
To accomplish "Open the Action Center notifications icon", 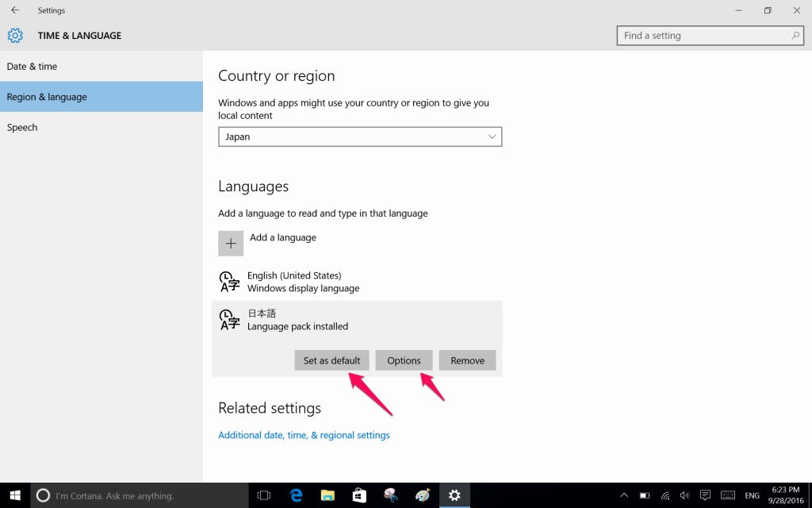I will point(705,495).
